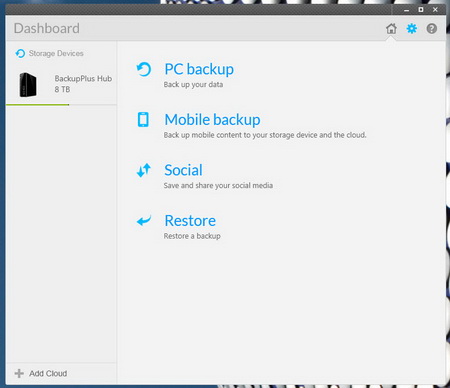The height and width of the screenshot is (388, 450).
Task: Open the Social link
Action: click(x=183, y=170)
